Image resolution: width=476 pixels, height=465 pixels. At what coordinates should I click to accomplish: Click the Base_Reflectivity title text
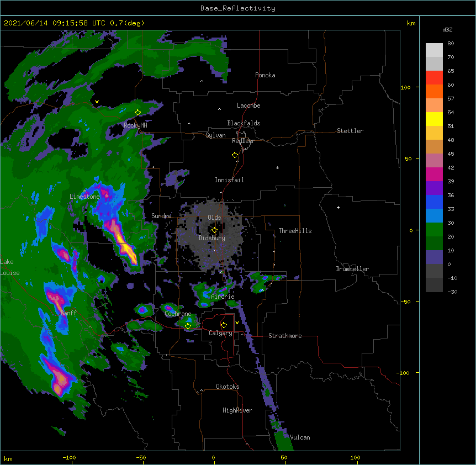click(238, 8)
